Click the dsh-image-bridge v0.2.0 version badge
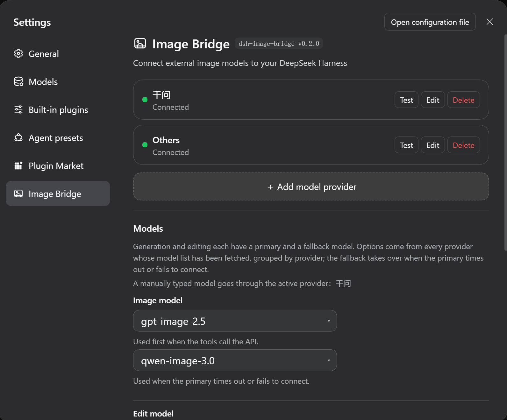Viewport: 507px width, 420px height. (x=279, y=43)
